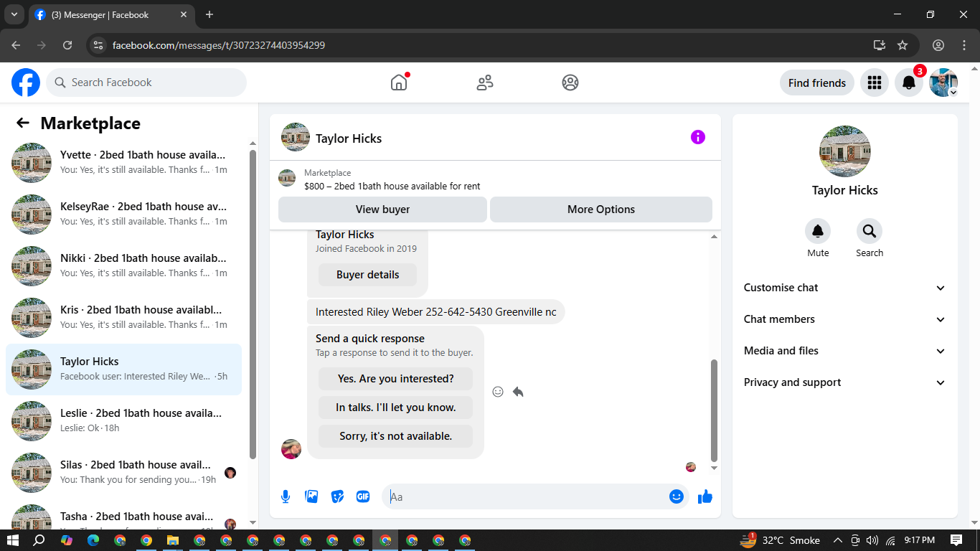This screenshot has width=980, height=551.
Task: Click the chat messages vertical scrollbar
Action: tap(714, 410)
